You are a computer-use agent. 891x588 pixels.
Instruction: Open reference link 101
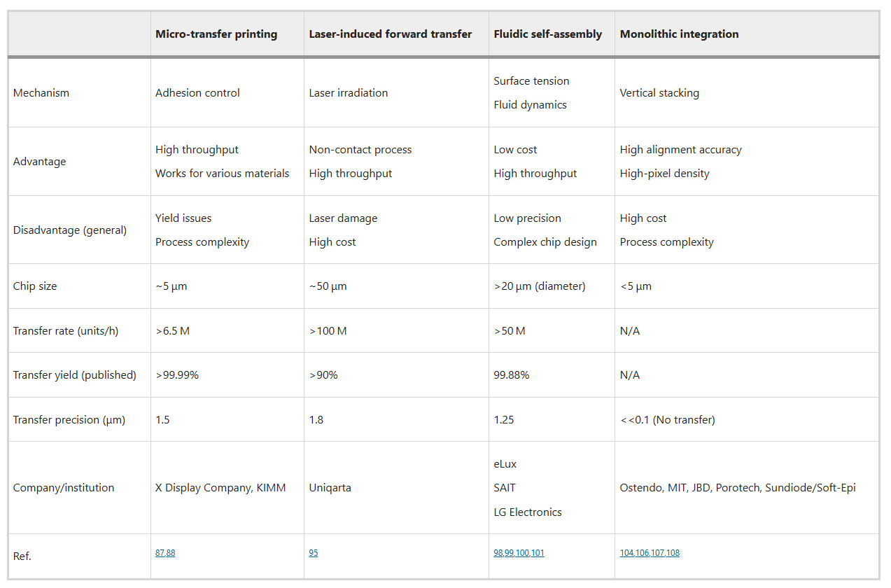click(x=537, y=553)
